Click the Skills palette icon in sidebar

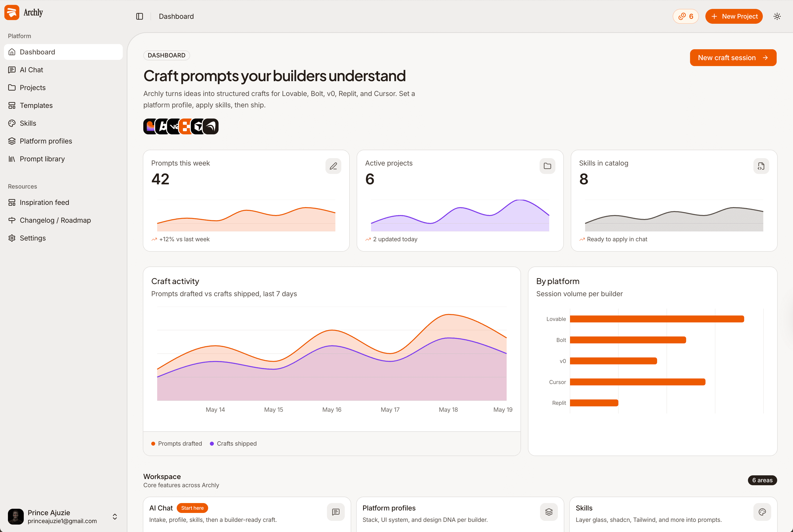(x=12, y=123)
